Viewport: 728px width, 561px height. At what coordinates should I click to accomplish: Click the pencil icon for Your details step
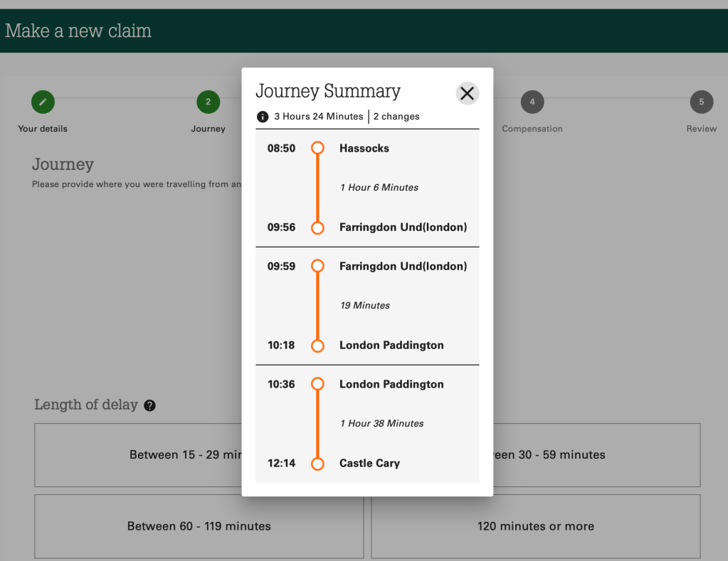(x=43, y=102)
